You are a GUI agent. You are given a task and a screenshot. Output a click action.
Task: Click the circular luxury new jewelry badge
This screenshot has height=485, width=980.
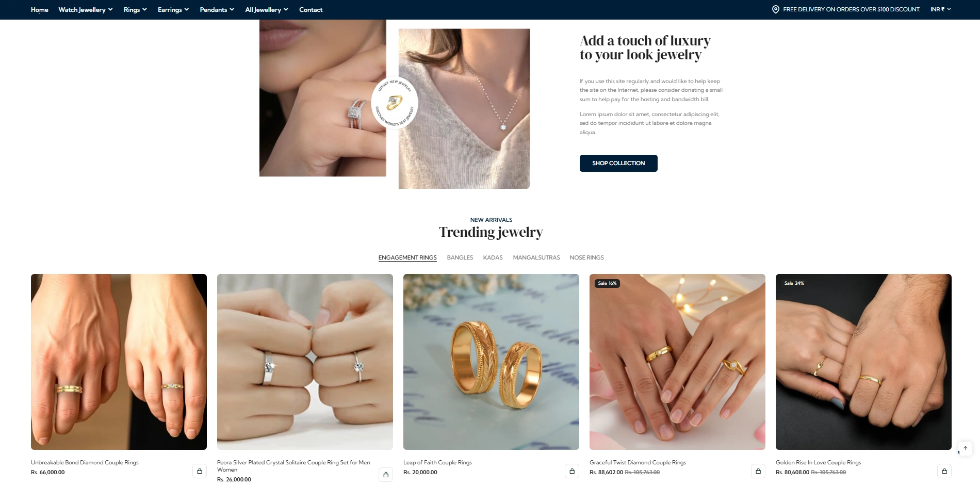pos(395,103)
